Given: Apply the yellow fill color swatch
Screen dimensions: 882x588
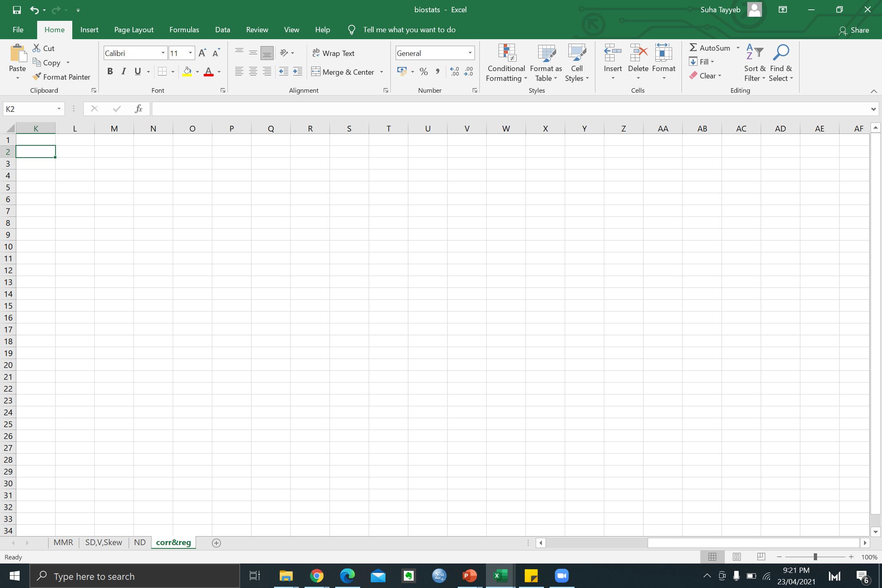Looking at the screenshot, I should (x=187, y=72).
